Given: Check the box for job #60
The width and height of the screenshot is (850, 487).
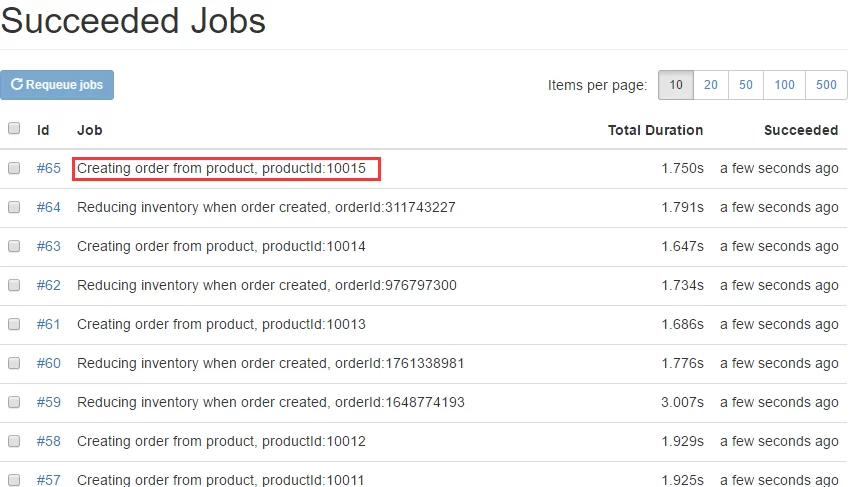Looking at the screenshot, I should 14,363.
